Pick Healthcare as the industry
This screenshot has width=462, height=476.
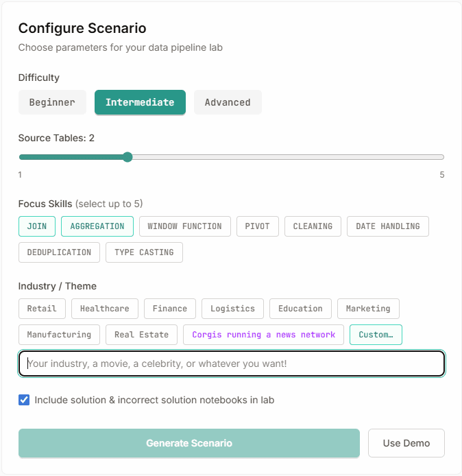(x=105, y=309)
